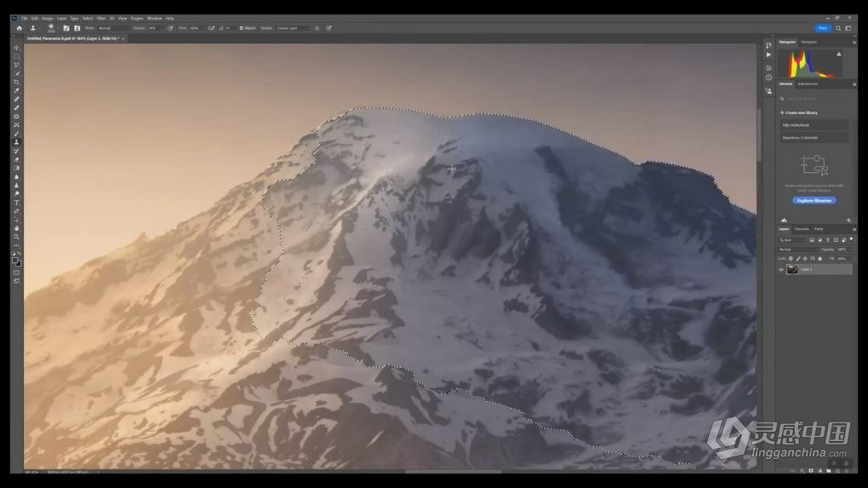
Task: Switch to the Channels tab
Action: coord(802,229)
